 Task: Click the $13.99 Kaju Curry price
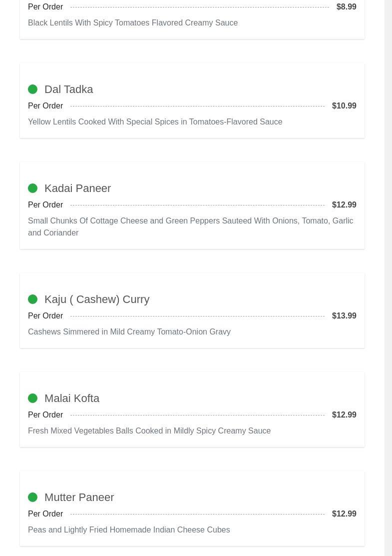point(344,315)
